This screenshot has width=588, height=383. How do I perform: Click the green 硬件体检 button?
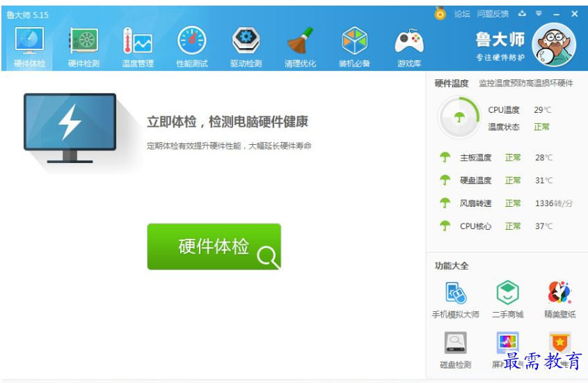pos(214,247)
